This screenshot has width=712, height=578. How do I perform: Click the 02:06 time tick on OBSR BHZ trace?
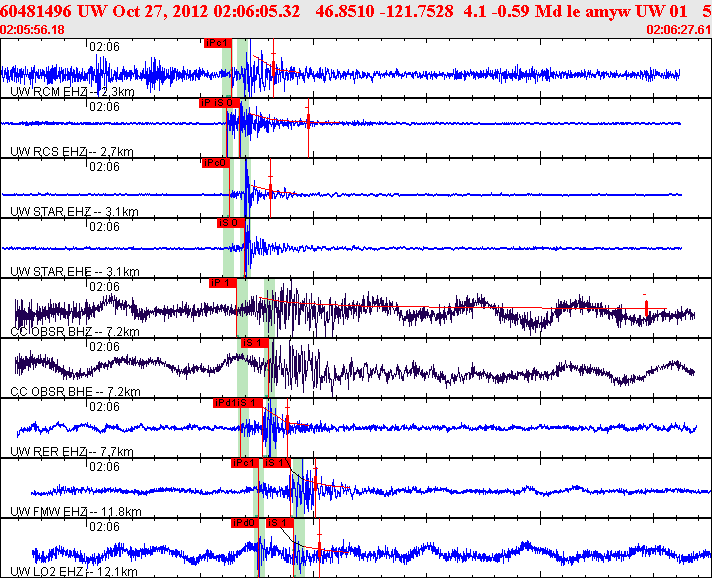pos(104,286)
